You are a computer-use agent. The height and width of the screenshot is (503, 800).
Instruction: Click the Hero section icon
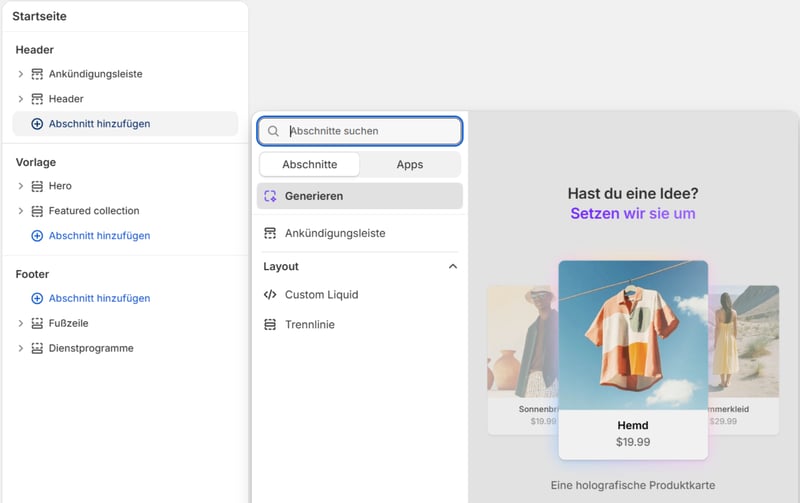pos(37,186)
